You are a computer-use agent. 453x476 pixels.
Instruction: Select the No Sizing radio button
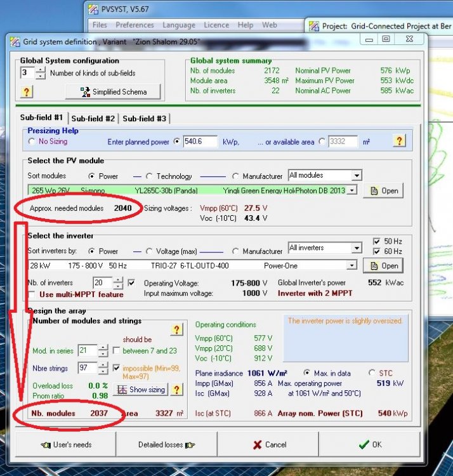point(32,142)
